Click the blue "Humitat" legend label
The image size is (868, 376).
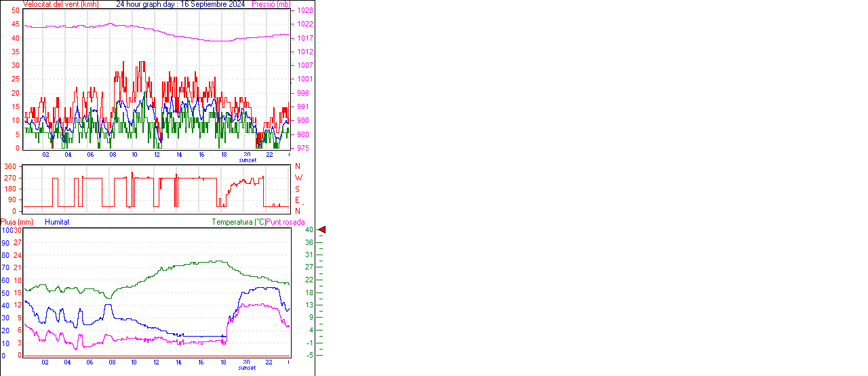57,222
